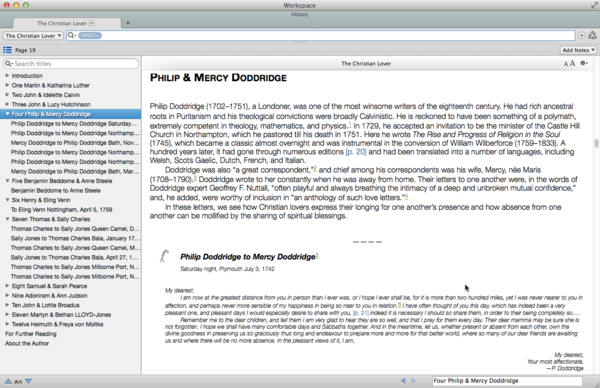
Task: Open footnote 3 after (1708–1790)
Action: point(195,178)
